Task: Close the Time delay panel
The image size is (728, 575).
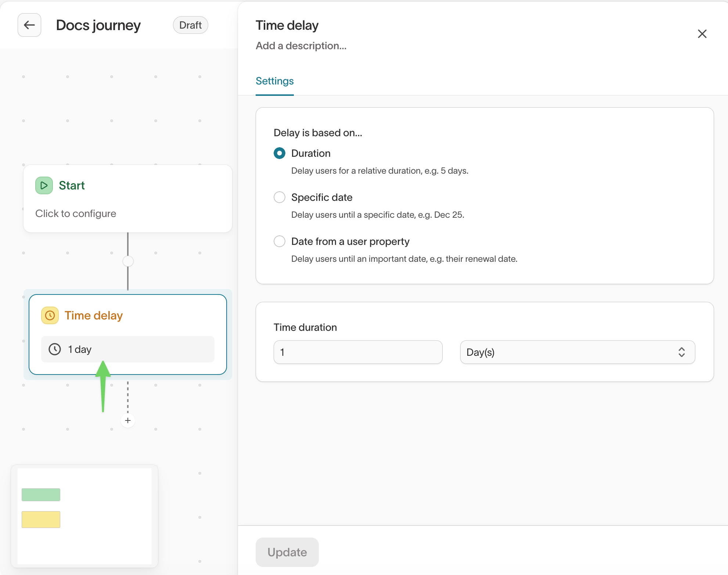Action: click(702, 34)
